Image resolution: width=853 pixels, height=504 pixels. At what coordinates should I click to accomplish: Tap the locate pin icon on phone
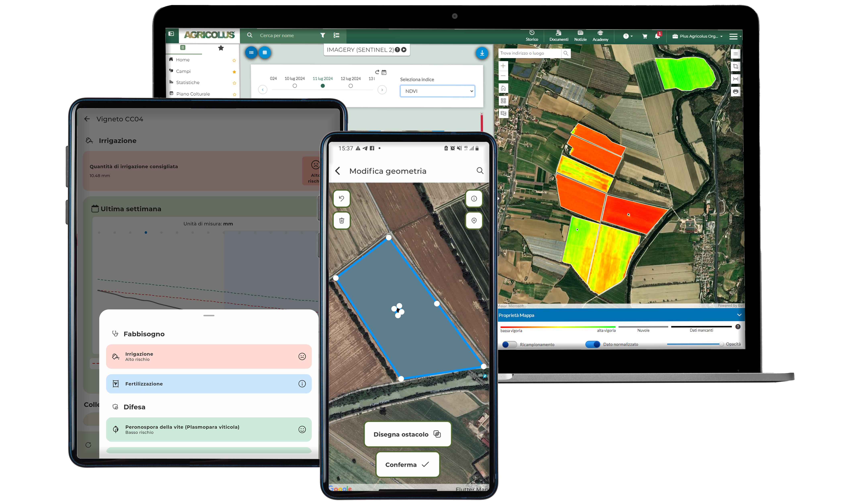(x=474, y=220)
